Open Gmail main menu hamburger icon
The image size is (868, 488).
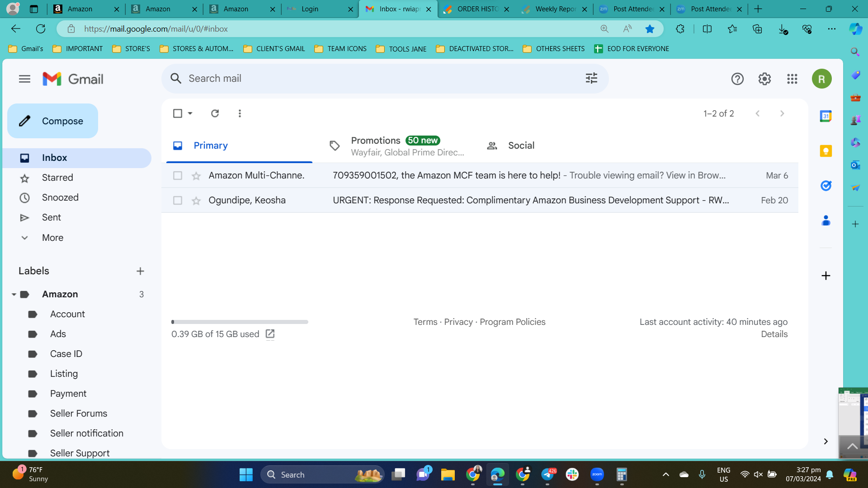click(x=24, y=79)
